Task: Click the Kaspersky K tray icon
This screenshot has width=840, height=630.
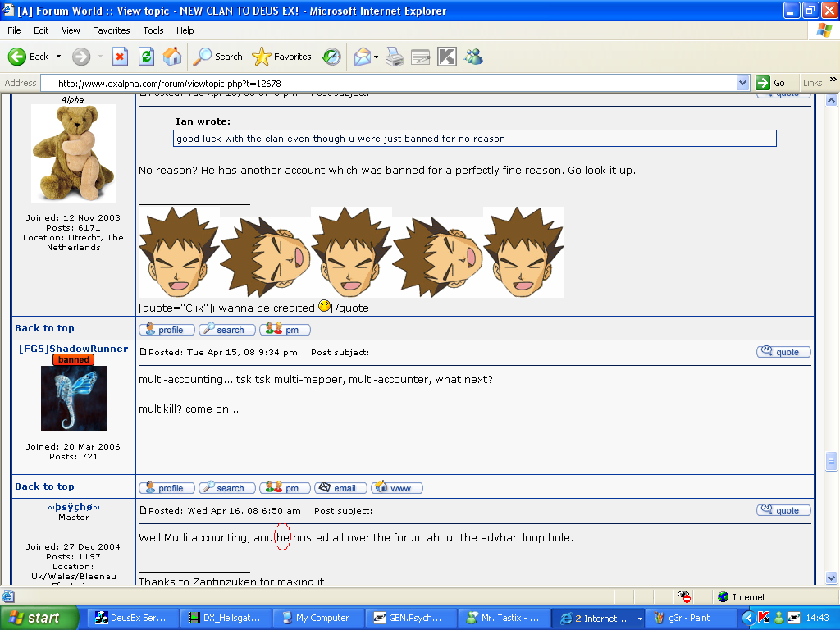Action: pyautogui.click(x=764, y=619)
